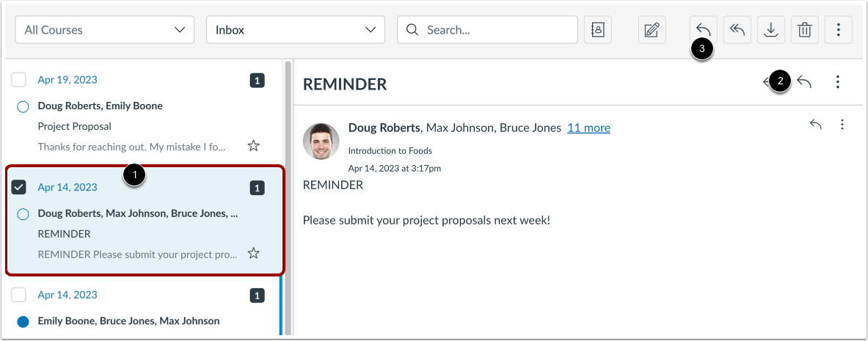Archive conversation with the download-tray icon

point(770,30)
